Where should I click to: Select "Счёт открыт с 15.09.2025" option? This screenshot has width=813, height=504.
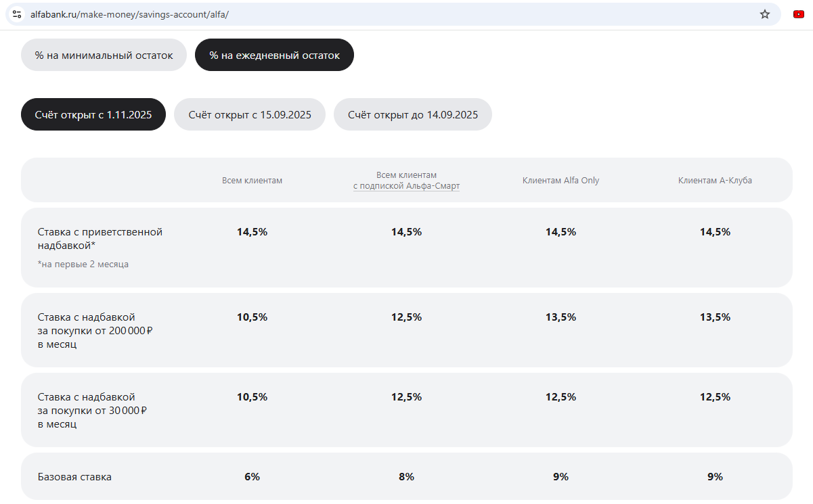250,115
